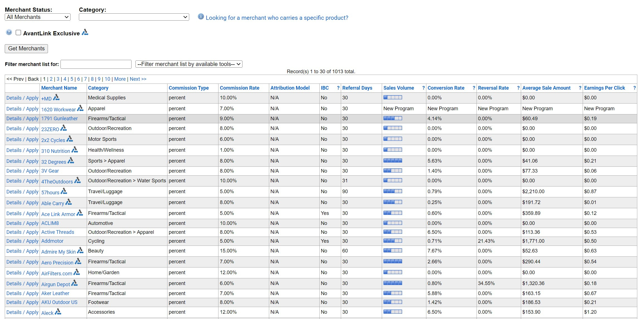Click question mark help in Average Sale Amount header
644x319 pixels.
pos(580,88)
